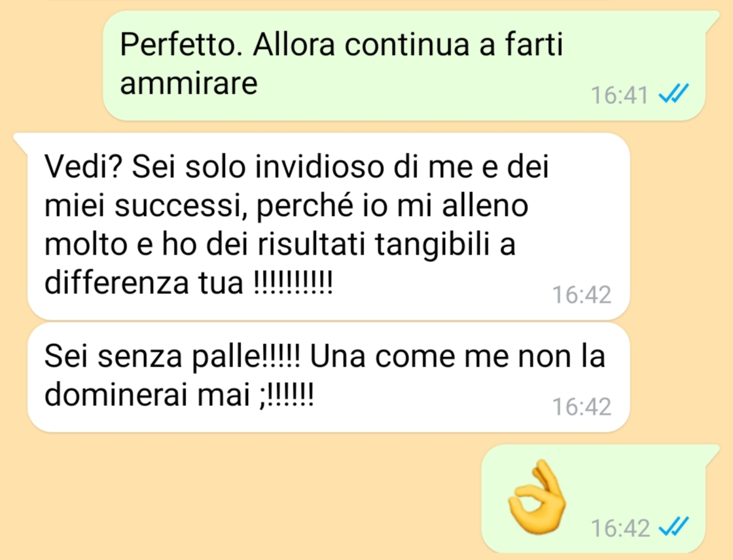Tap the OK hand emoji
The height and width of the screenshot is (560, 733).
pyautogui.click(x=537, y=497)
